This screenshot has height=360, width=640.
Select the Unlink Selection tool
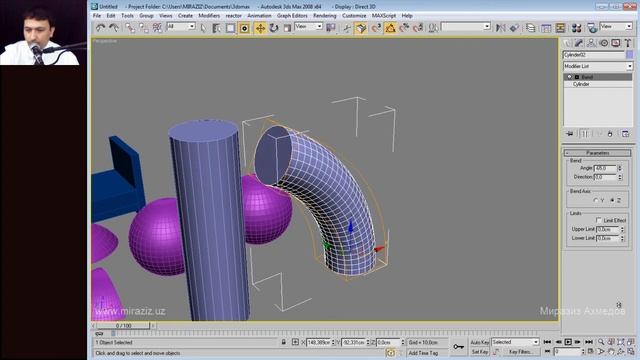click(144, 27)
